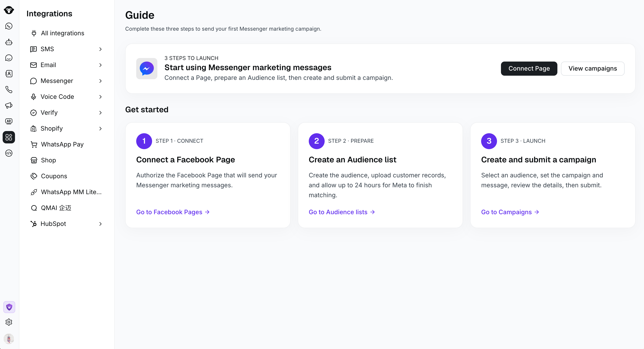Open the contacts icon in left rail
The width and height of the screenshot is (644, 349).
[9, 73]
